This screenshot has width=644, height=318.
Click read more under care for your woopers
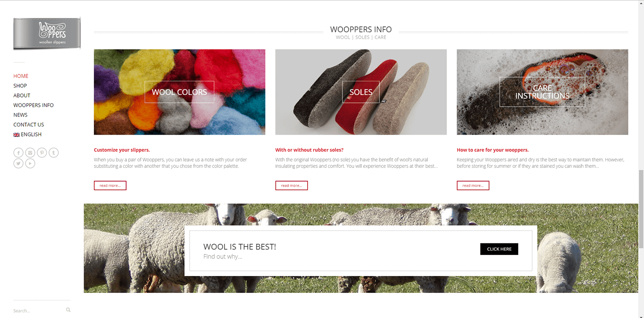pyautogui.click(x=473, y=186)
